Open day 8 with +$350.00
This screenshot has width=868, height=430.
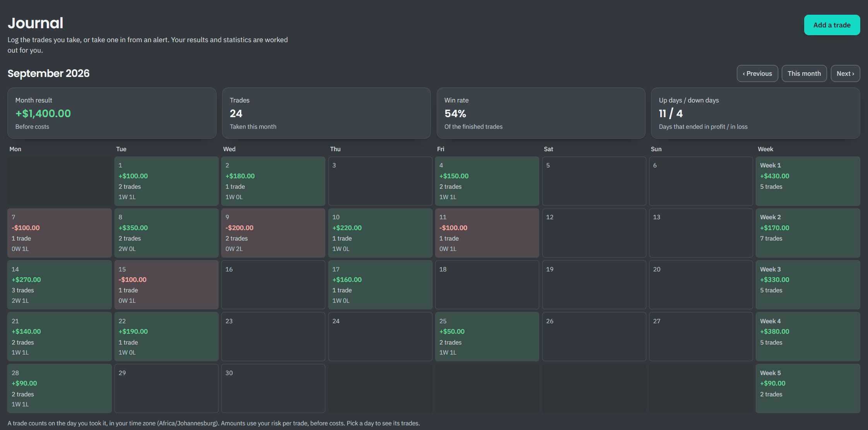(x=166, y=233)
